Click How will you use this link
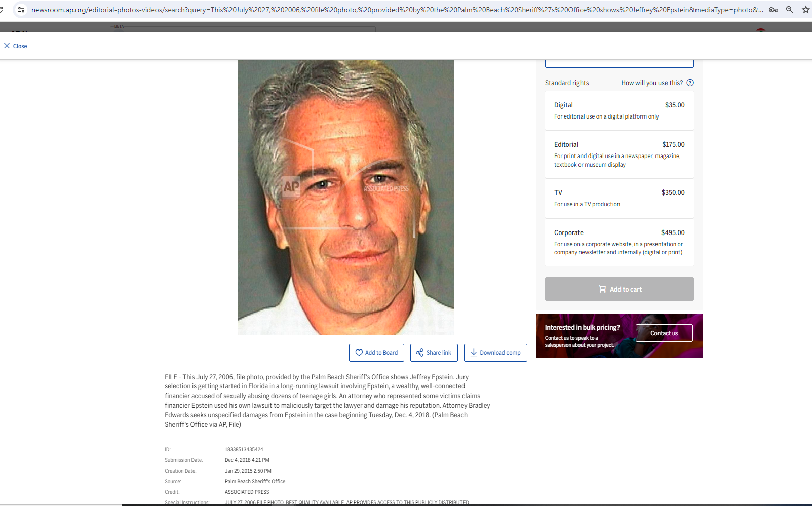 (651, 83)
